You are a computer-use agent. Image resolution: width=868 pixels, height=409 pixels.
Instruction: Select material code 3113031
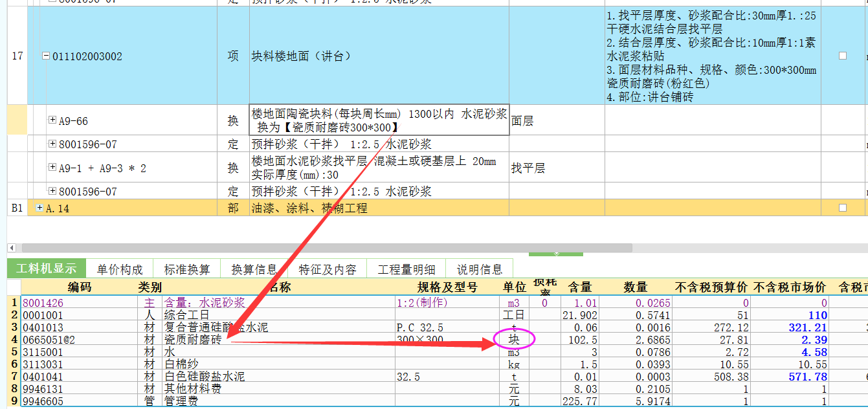[79, 364]
